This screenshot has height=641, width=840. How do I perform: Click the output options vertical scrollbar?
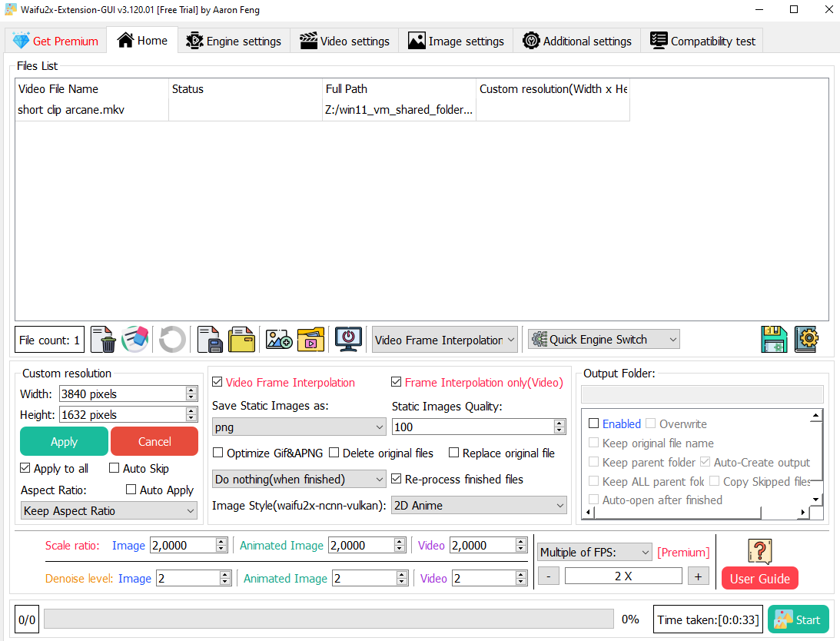click(x=815, y=457)
